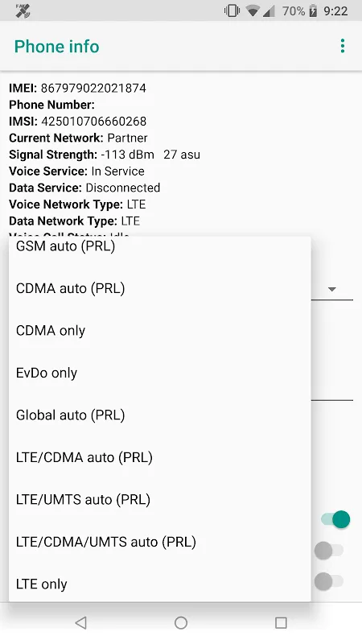Viewport: 362px width, 644px height.
Task: Open recent apps square button
Action: point(281,622)
